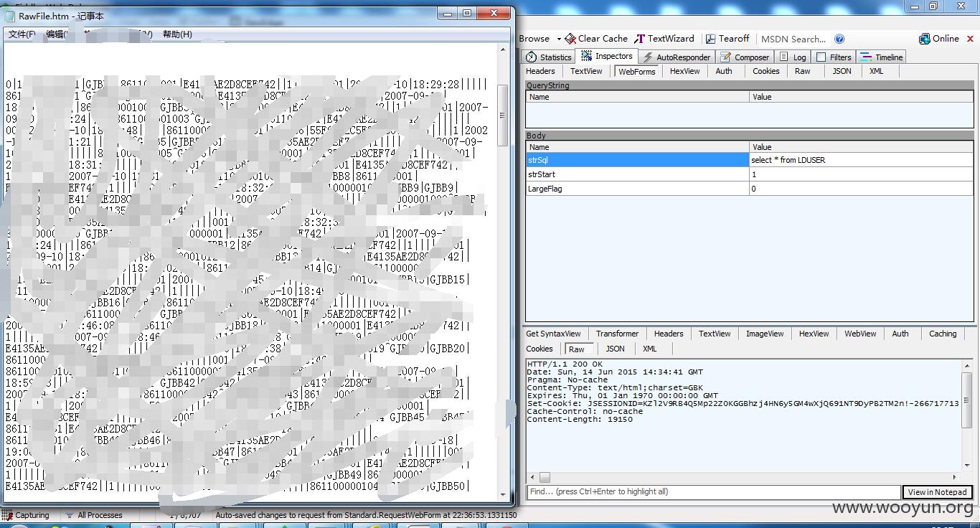Click the Content-Length: 19150 line
Viewport: 980px width, 528px height.
coord(580,419)
